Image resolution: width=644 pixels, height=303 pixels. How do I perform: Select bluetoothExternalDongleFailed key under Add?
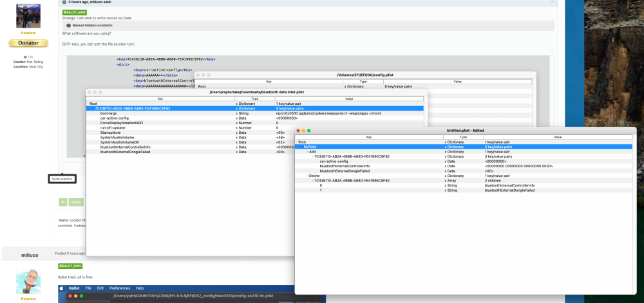[345, 171]
